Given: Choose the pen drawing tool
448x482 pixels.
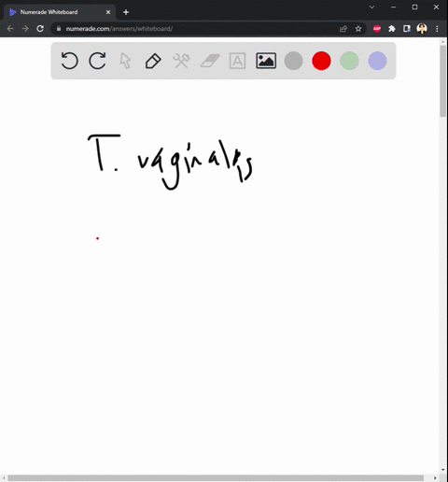Looking at the screenshot, I should [x=153, y=61].
